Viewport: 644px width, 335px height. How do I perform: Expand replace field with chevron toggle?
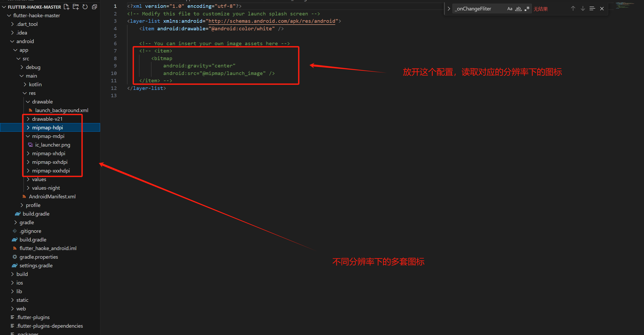[x=449, y=9]
